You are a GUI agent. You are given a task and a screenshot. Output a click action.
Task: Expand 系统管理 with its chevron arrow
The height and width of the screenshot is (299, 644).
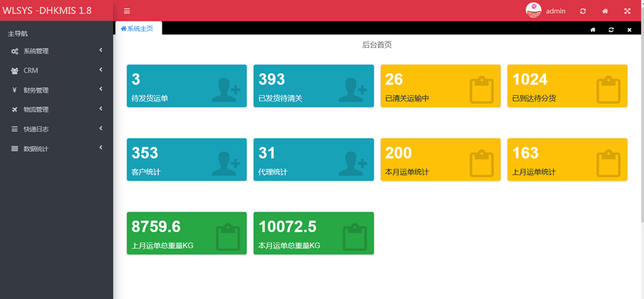101,50
